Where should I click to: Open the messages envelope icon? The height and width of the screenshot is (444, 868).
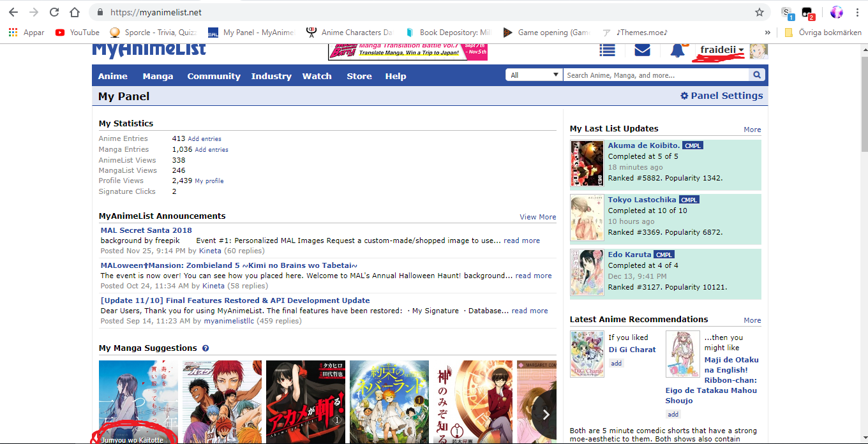click(642, 50)
